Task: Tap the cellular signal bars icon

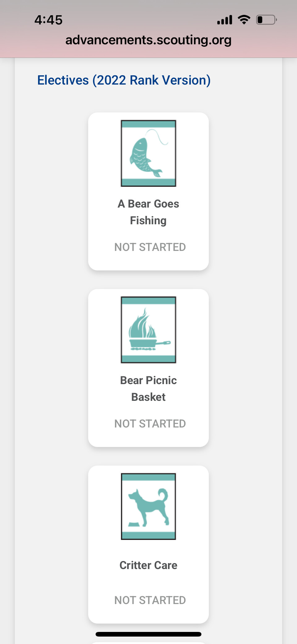Action: (225, 20)
